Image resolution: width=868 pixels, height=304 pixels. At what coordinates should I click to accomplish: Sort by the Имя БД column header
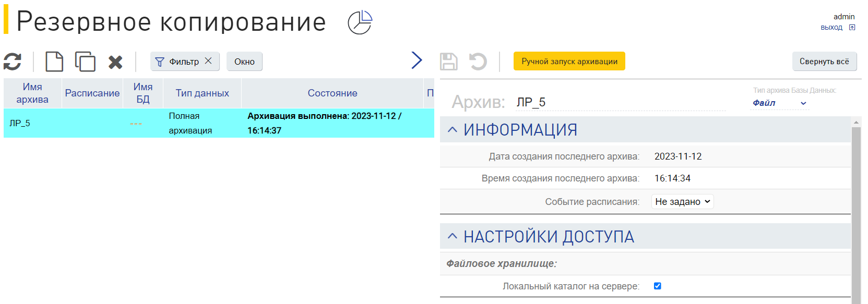click(x=143, y=93)
